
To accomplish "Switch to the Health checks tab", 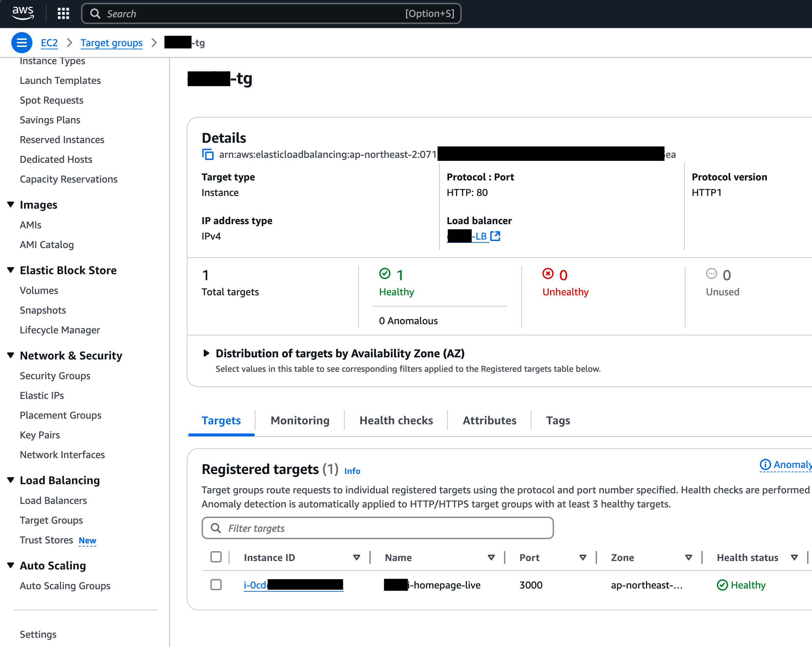I will point(396,420).
